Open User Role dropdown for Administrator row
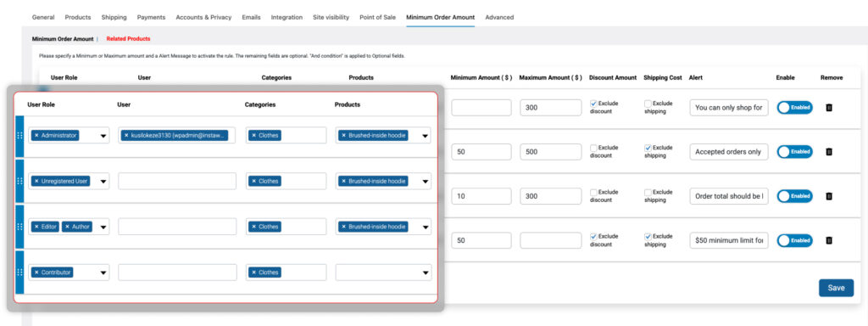The width and height of the screenshot is (868, 326). click(103, 136)
